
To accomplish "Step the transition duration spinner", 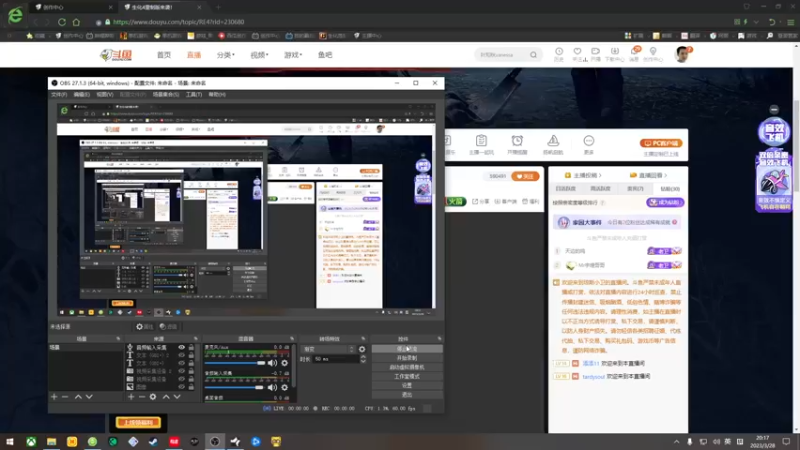I will [363, 359].
